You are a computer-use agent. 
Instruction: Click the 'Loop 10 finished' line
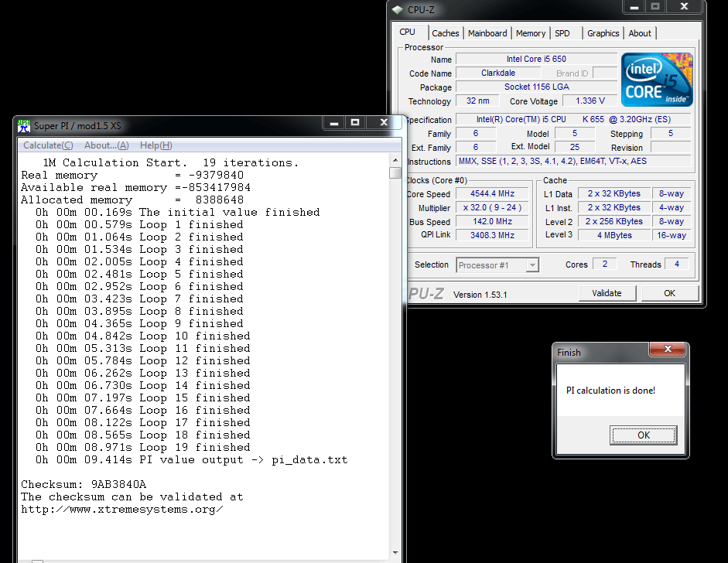coord(143,336)
